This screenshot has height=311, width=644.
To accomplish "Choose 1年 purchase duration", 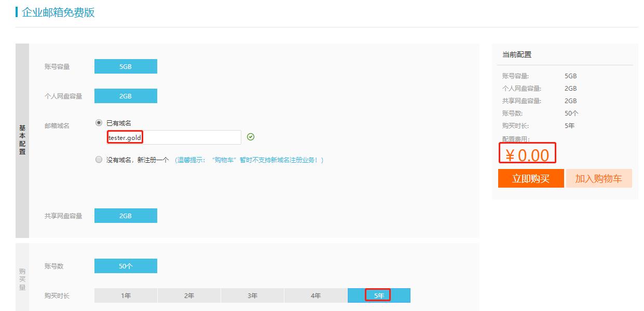I will pyautogui.click(x=126, y=295).
